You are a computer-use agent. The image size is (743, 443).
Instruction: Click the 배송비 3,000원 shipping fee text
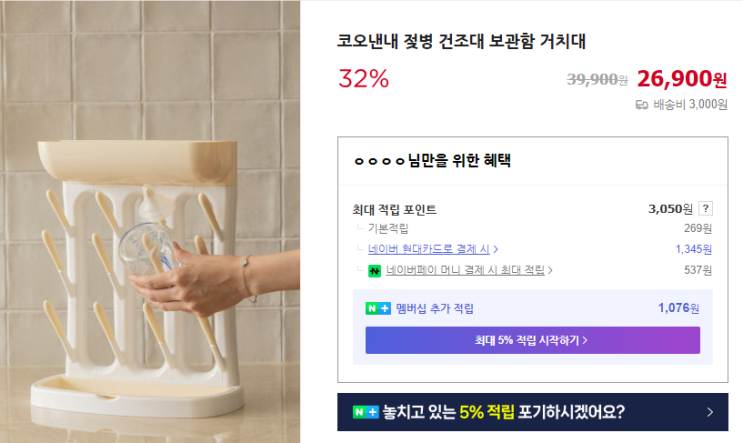point(690,104)
